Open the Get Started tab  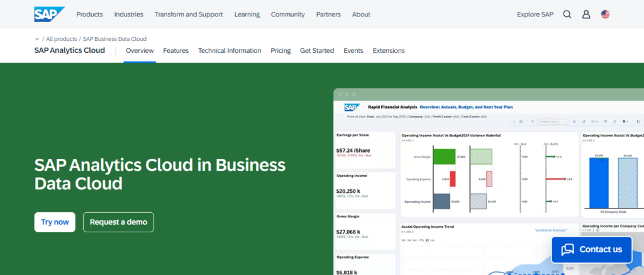pos(317,50)
